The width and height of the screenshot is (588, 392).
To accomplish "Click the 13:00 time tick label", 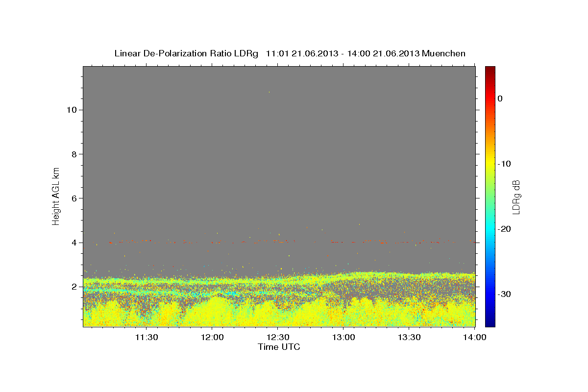I will (x=343, y=337).
